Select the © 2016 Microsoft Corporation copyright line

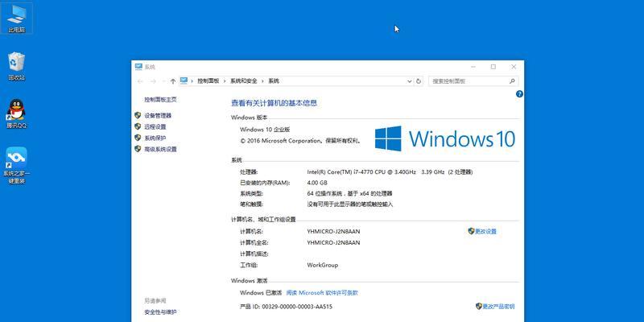[300, 140]
